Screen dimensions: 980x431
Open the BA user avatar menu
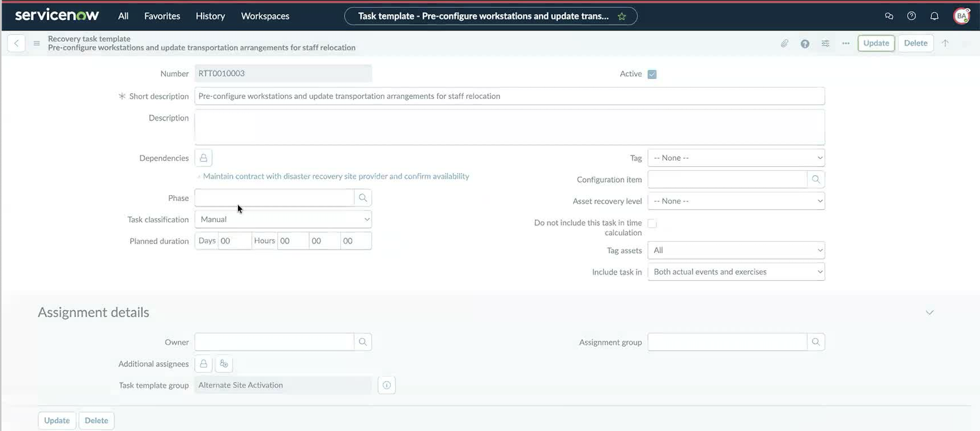tap(961, 16)
